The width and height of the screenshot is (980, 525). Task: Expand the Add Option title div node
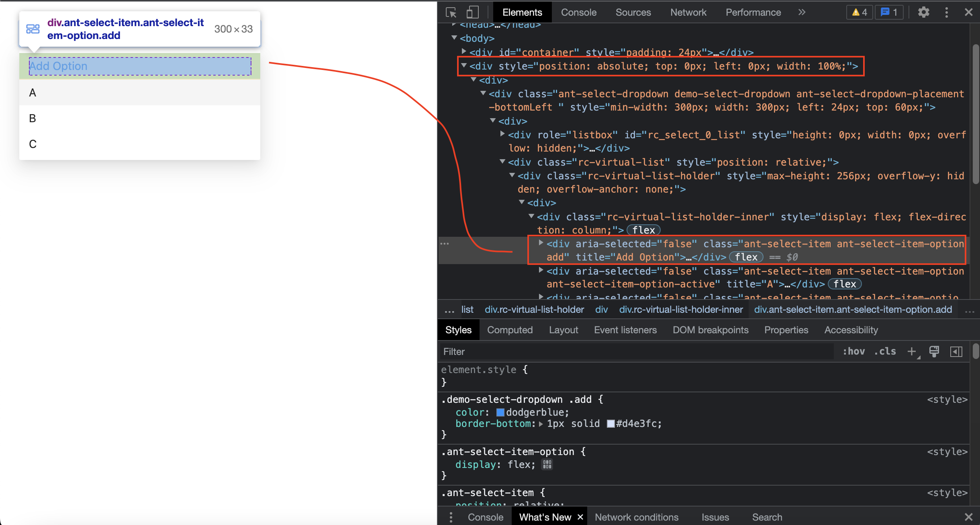click(541, 243)
